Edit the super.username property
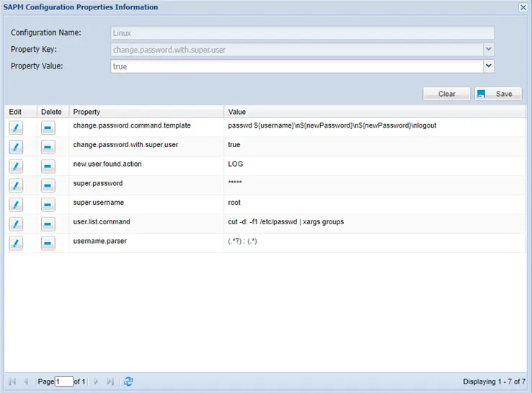This screenshot has height=393, width=532. (16, 205)
